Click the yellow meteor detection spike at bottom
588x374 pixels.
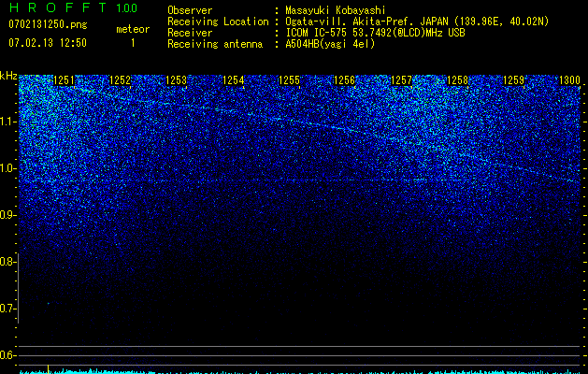tap(48, 368)
